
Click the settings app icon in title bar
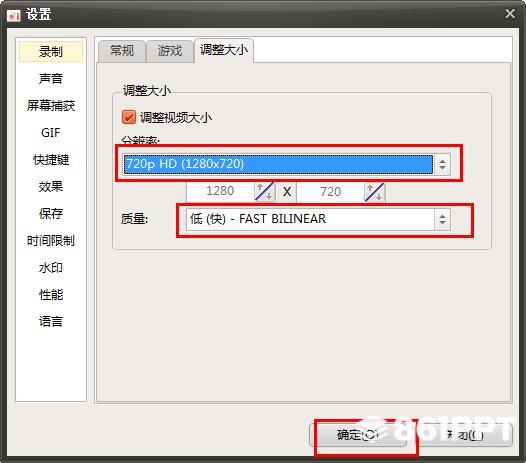[x=13, y=15]
